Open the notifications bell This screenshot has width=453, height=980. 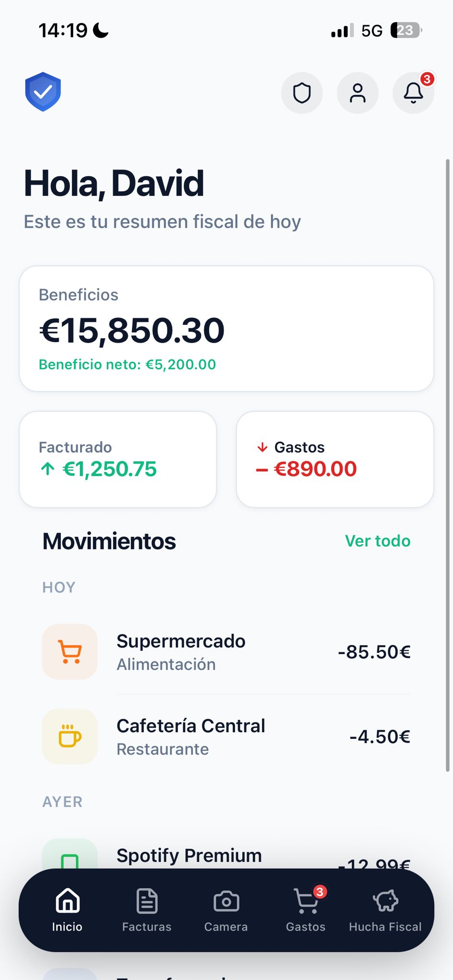pyautogui.click(x=413, y=93)
